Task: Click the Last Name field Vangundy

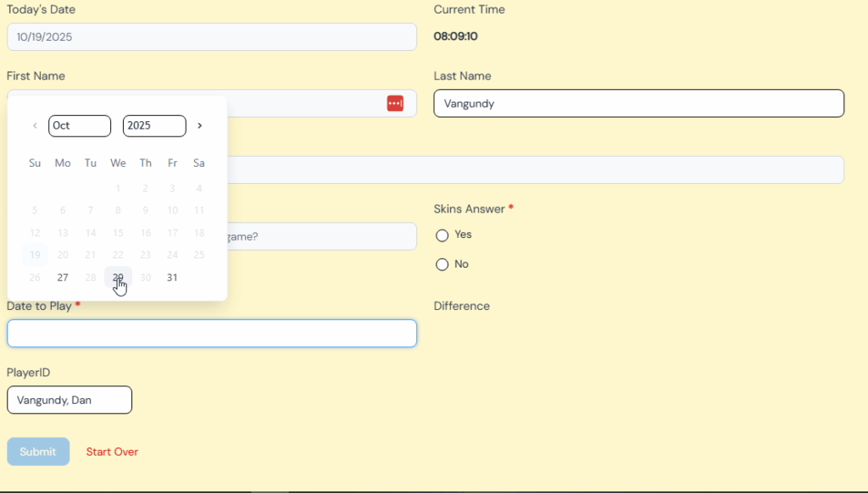Action: tap(638, 103)
